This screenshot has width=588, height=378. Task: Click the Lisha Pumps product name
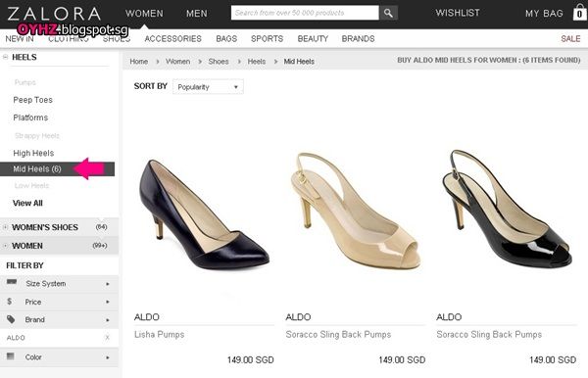pos(160,335)
